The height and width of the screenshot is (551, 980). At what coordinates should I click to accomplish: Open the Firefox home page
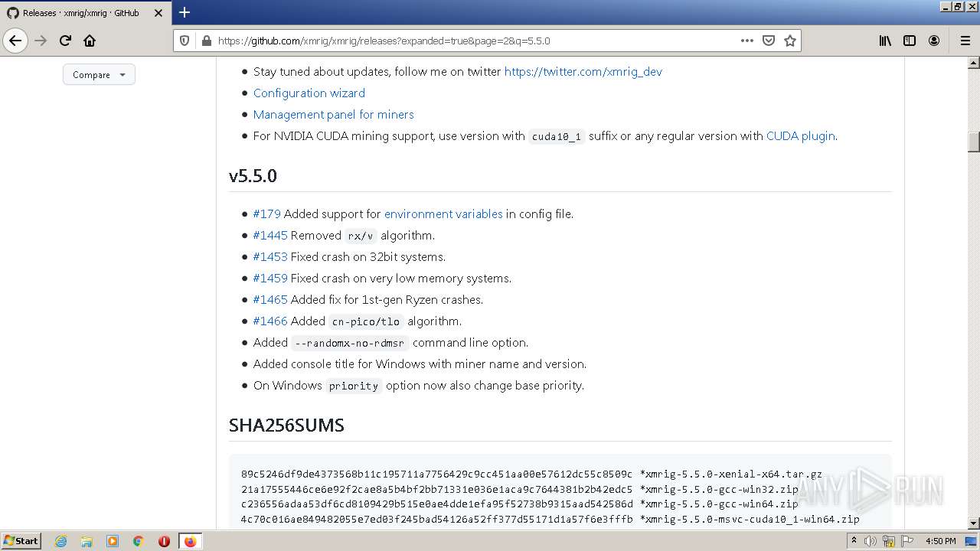click(x=90, y=41)
